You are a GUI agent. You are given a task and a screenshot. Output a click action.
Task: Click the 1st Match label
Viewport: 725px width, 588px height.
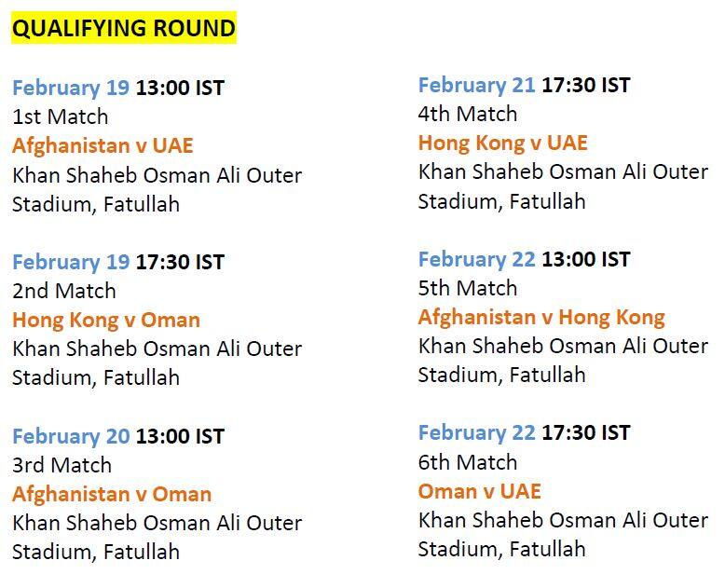[61, 117]
